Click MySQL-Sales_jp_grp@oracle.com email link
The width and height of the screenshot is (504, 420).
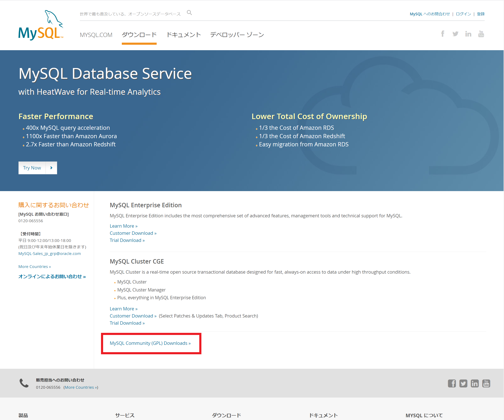(x=50, y=253)
